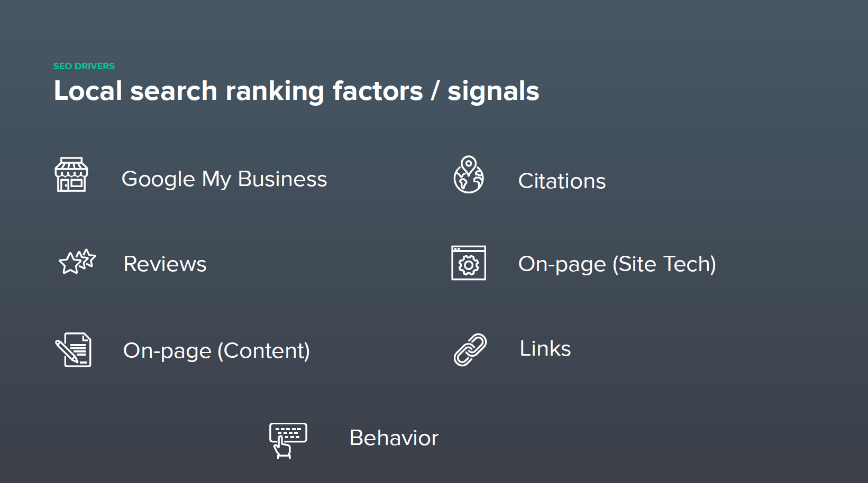Viewport: 868px width, 483px height.
Task: Click the 'Reviews' text label
Action: click(165, 264)
